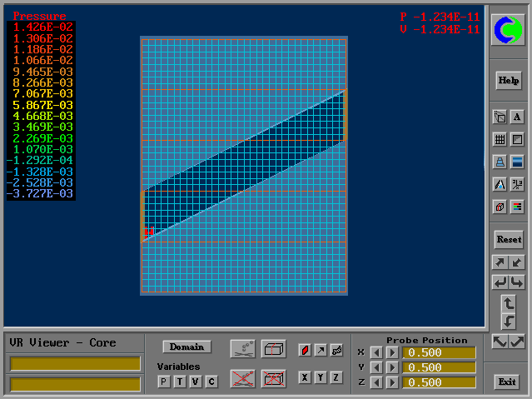The image size is (532, 399).
Task: Click the Exit button
Action: (x=506, y=382)
